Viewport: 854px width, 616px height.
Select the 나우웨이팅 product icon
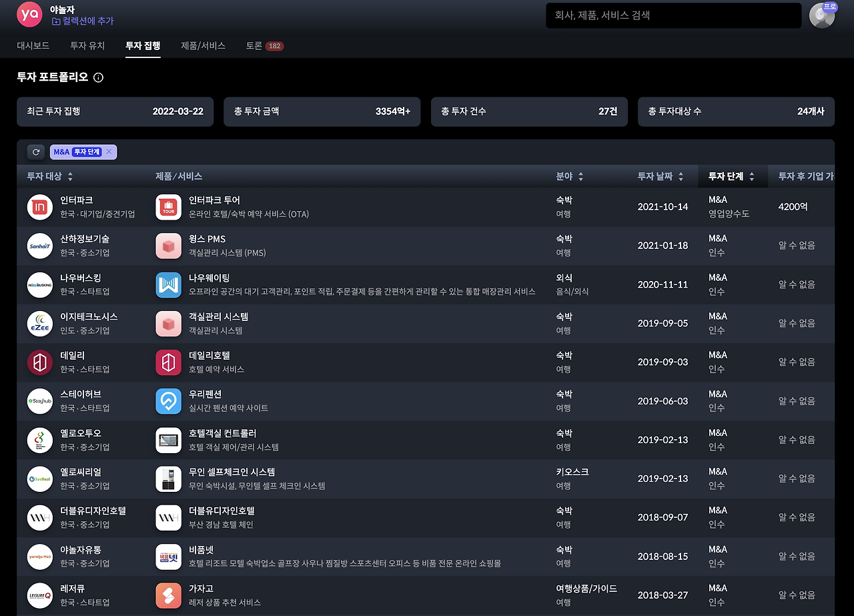[x=168, y=284]
